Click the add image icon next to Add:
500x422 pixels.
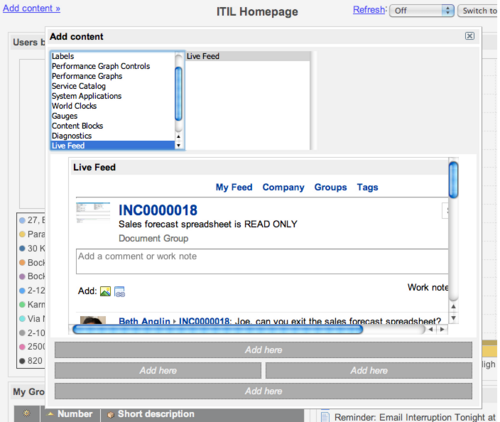click(x=105, y=291)
